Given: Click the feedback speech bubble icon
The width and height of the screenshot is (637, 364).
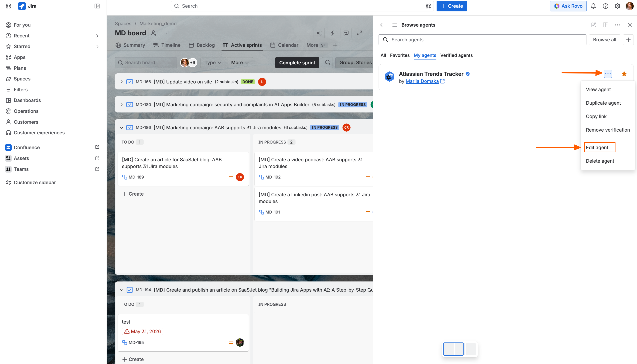Looking at the screenshot, I should tap(346, 33).
